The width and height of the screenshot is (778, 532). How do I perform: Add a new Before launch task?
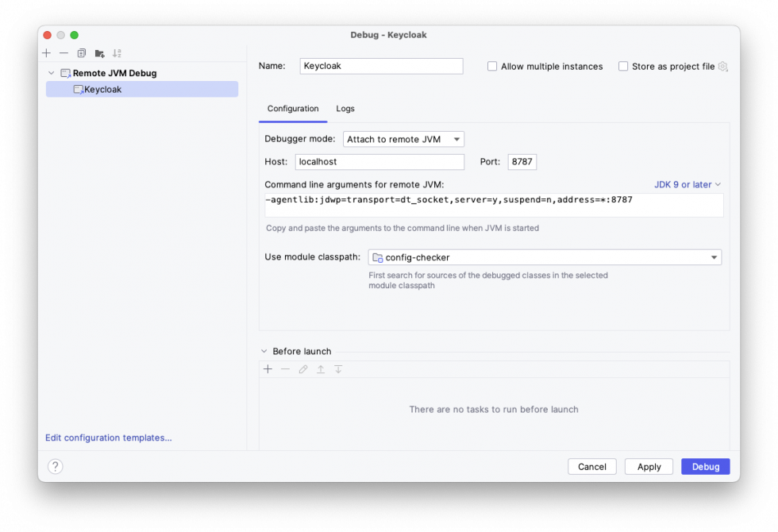click(x=268, y=368)
